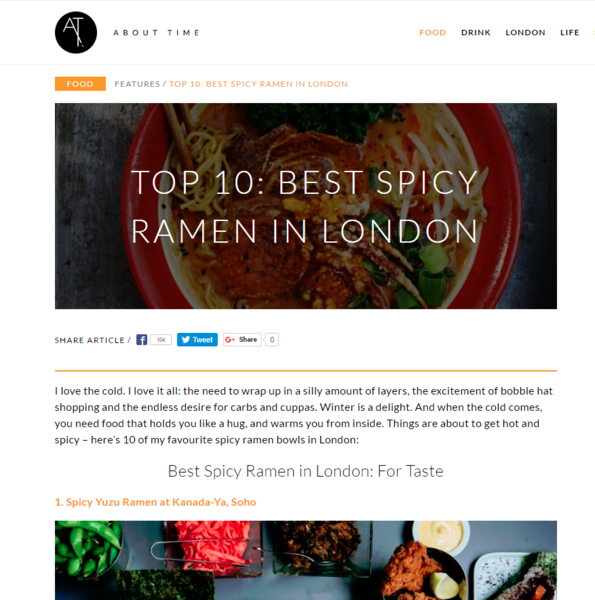
Task: Click the Google Plus share count
Action: point(272,340)
